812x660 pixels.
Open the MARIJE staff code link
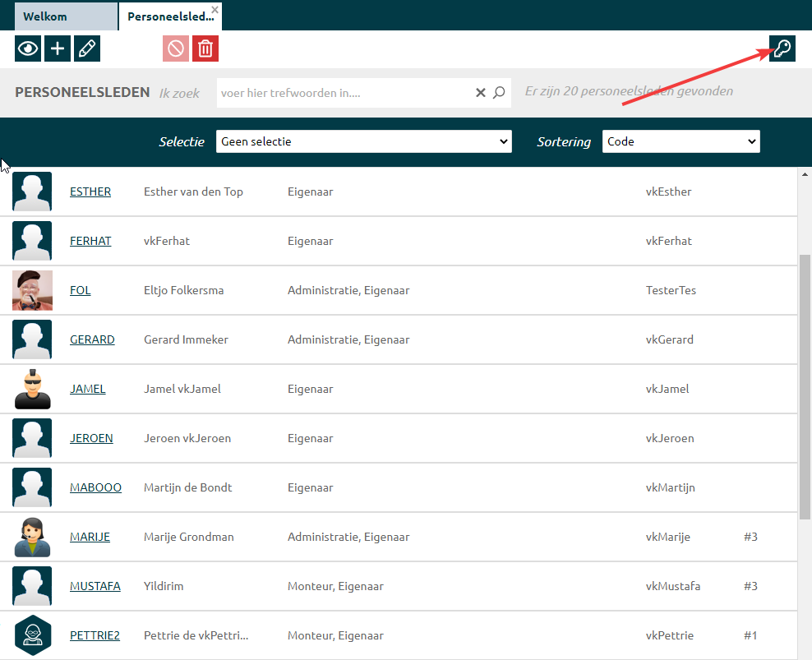point(90,537)
